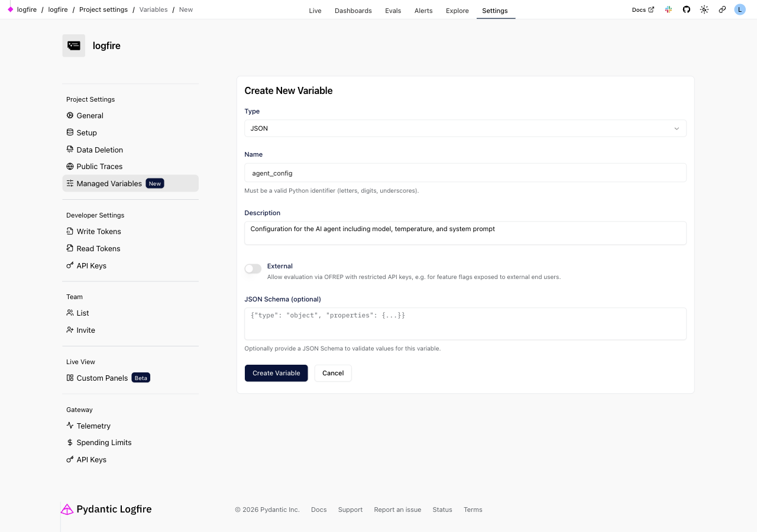The width and height of the screenshot is (757, 532).
Task: Click the Report an issue footer link
Action: (x=397, y=510)
